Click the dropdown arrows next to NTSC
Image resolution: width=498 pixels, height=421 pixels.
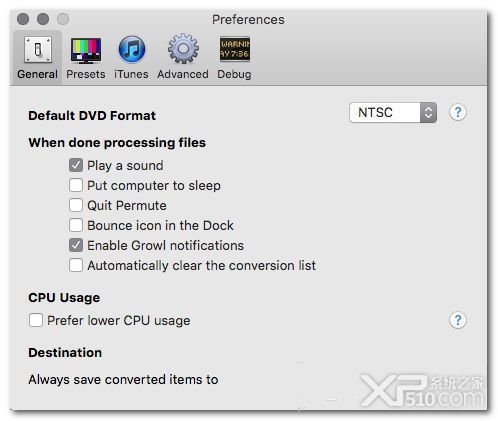click(428, 113)
